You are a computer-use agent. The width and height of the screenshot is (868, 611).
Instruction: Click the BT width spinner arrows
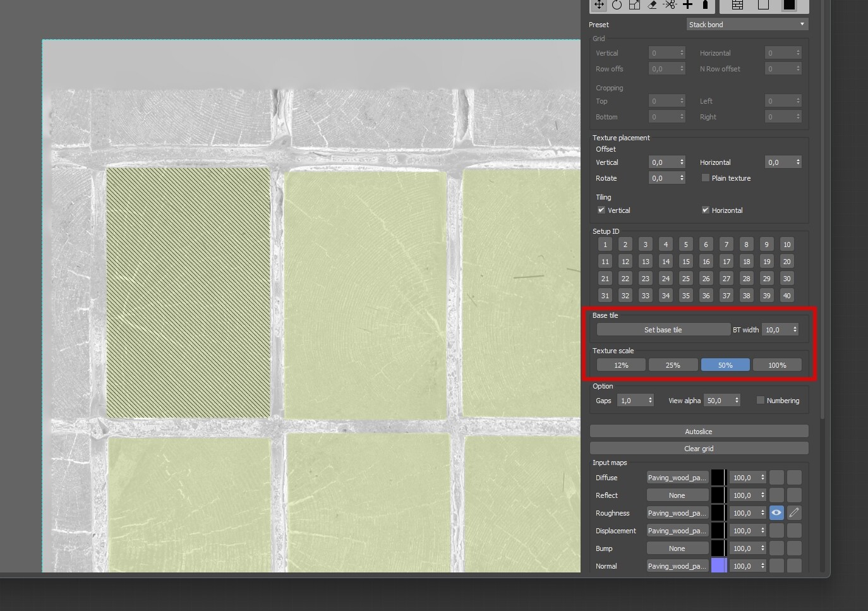click(x=795, y=330)
